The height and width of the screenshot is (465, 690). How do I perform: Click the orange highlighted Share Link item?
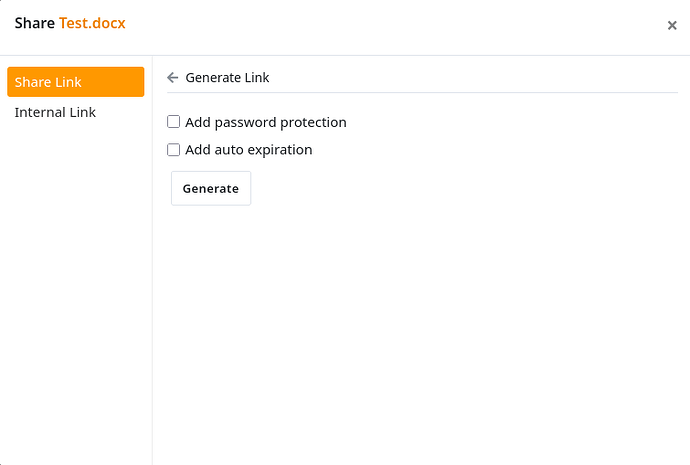tap(75, 82)
